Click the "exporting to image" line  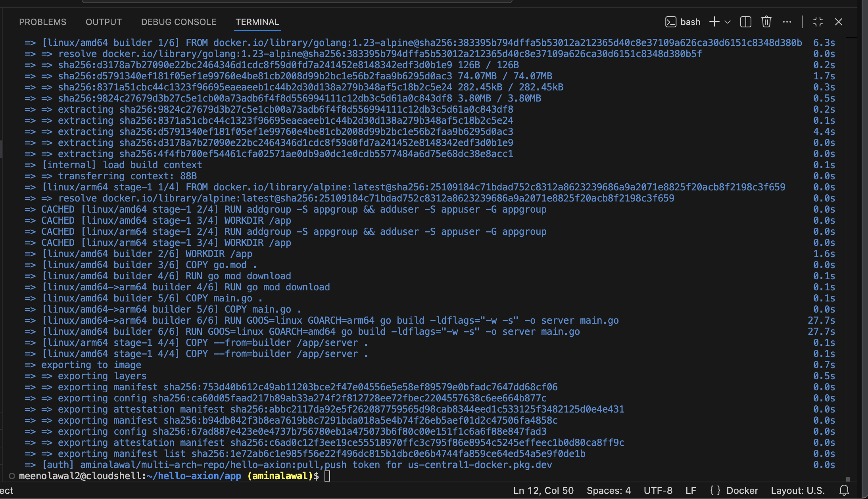pos(83,365)
